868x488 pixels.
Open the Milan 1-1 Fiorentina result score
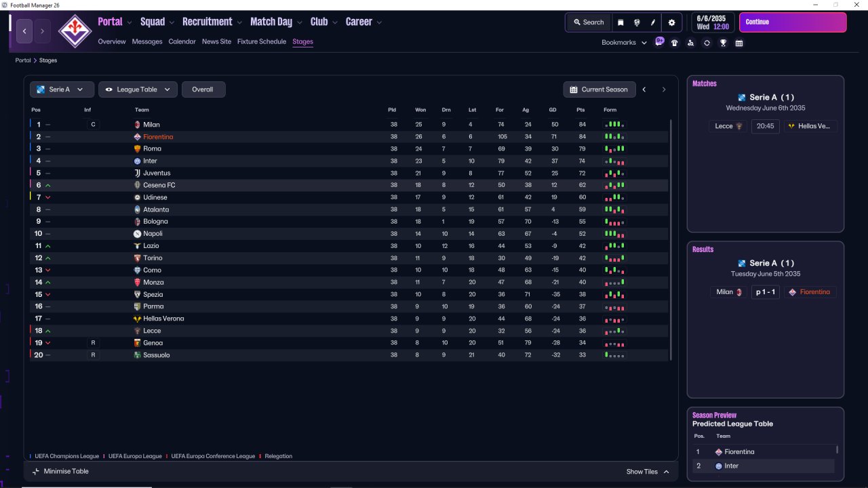765,292
